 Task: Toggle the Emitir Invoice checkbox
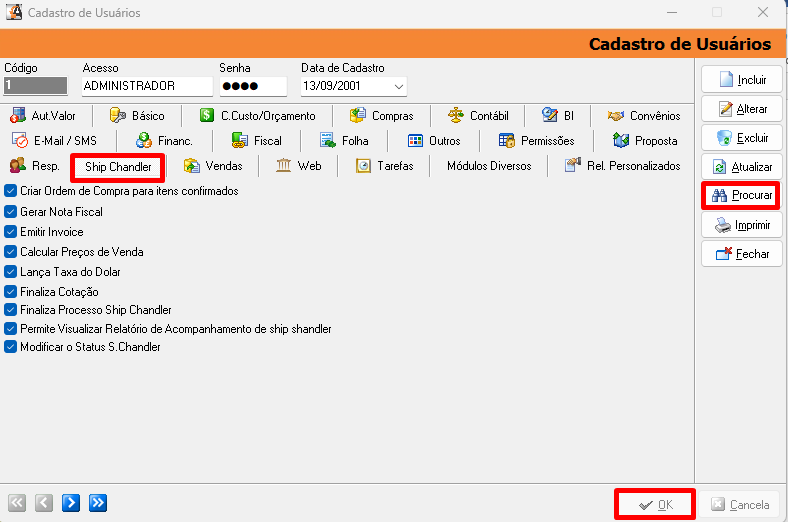(11, 232)
